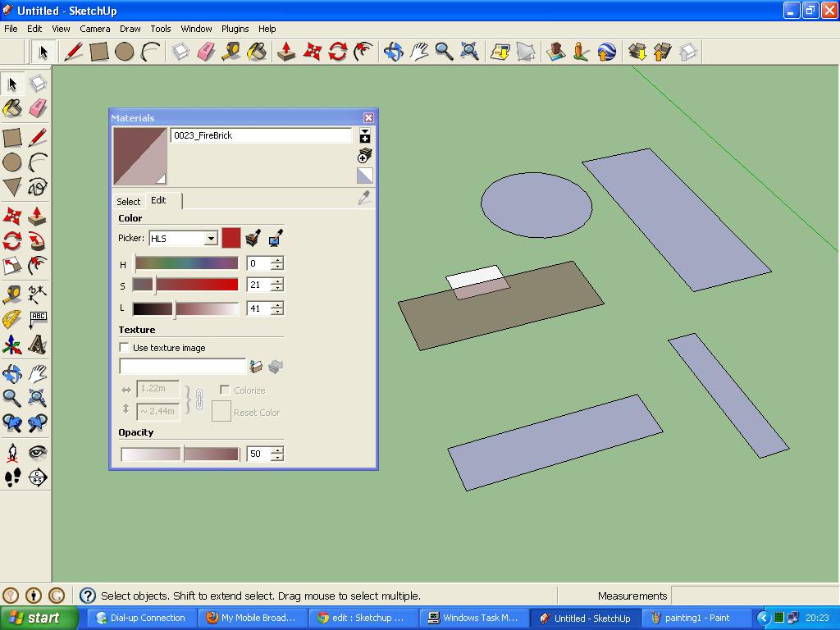Select the Rotate tool in top toolbar
The width and height of the screenshot is (840, 630).
tap(338, 52)
